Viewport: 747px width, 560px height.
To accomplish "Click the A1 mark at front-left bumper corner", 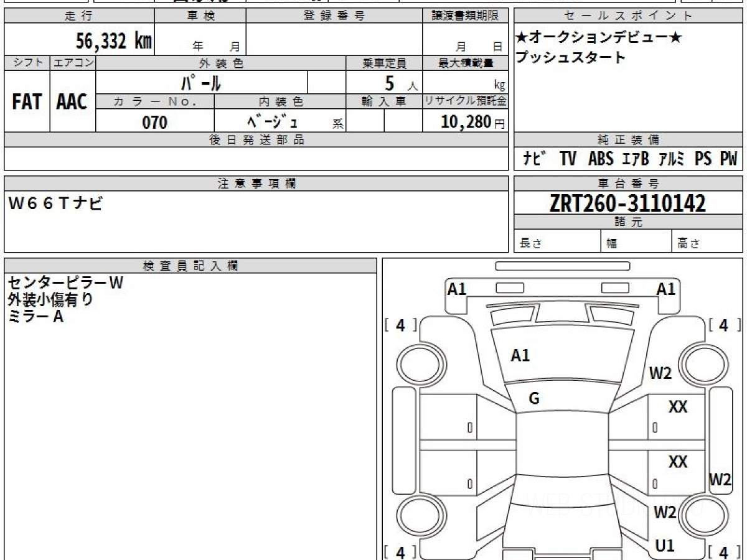I will pos(458,289).
